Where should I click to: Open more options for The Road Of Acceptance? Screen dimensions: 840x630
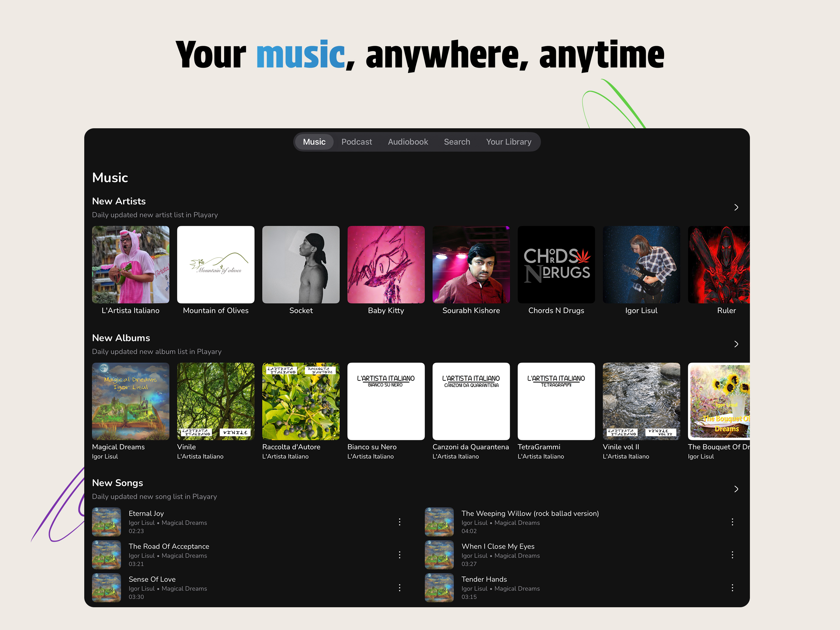coord(399,555)
